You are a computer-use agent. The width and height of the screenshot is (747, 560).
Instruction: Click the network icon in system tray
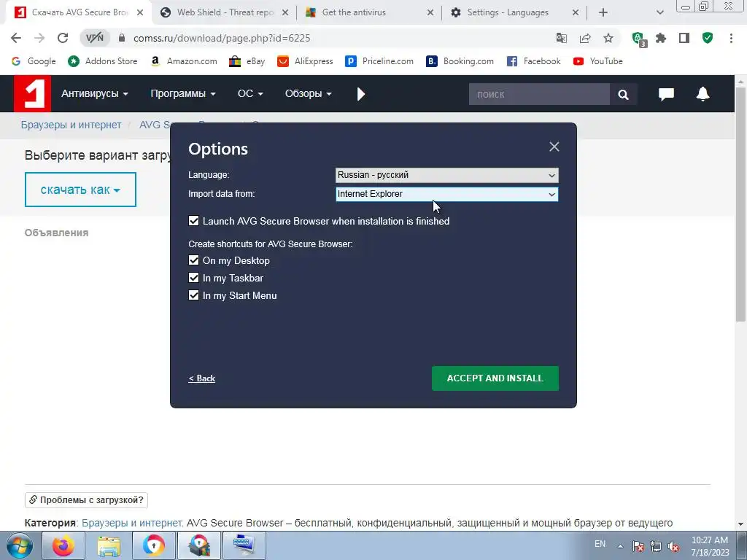point(656,546)
